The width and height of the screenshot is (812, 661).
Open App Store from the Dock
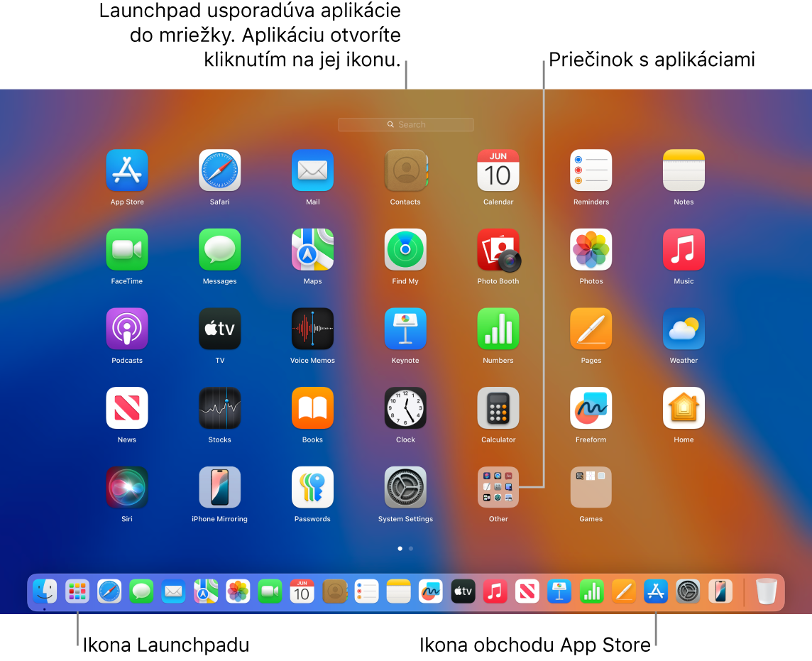(656, 591)
